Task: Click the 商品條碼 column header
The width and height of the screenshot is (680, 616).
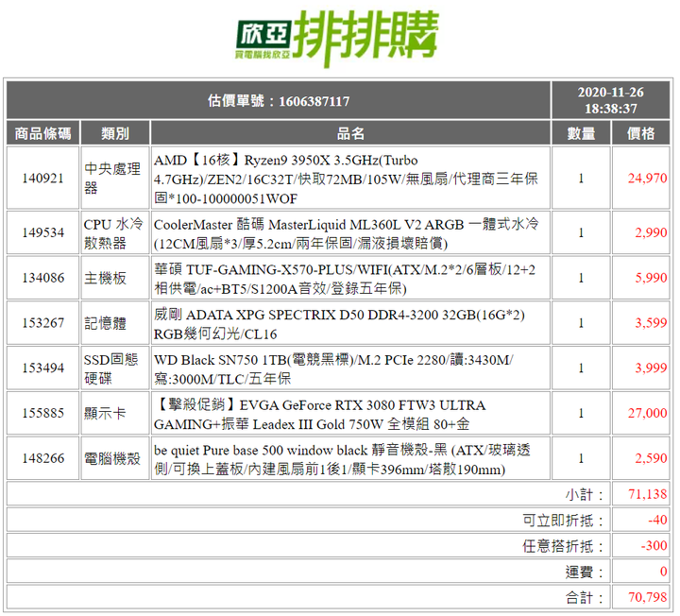Action: tap(42, 133)
